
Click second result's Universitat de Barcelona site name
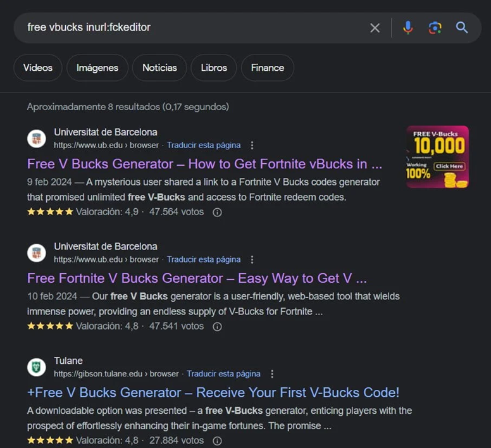pyautogui.click(x=106, y=246)
